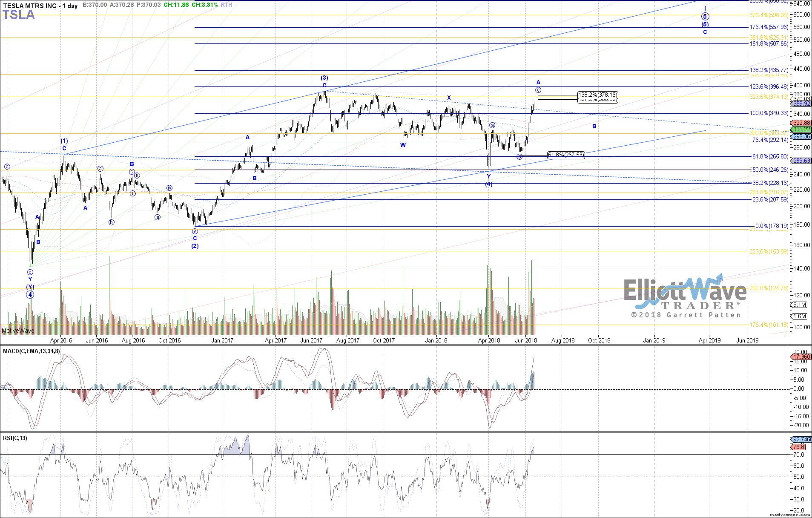The height and width of the screenshot is (518, 812).
Task: Select the circled 4 wave label
Action: click(30, 294)
